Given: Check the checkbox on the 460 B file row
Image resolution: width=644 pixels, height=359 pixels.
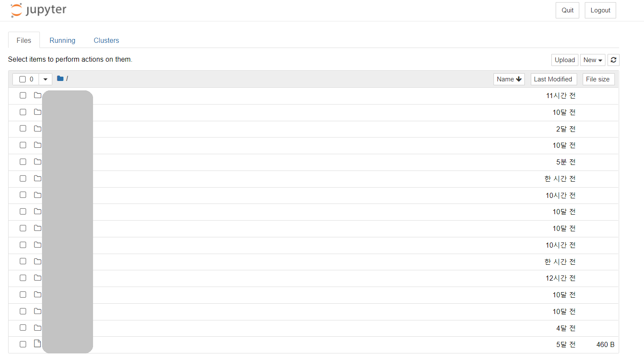Looking at the screenshot, I should [x=23, y=344].
